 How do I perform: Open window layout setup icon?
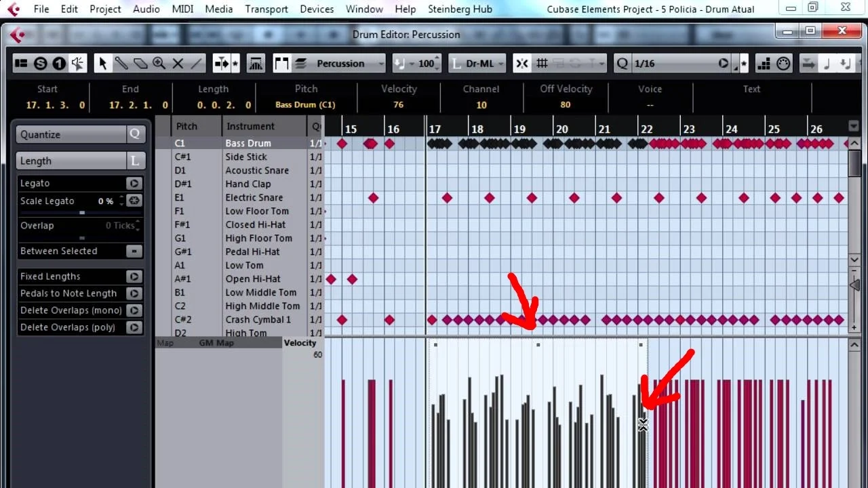tap(21, 64)
